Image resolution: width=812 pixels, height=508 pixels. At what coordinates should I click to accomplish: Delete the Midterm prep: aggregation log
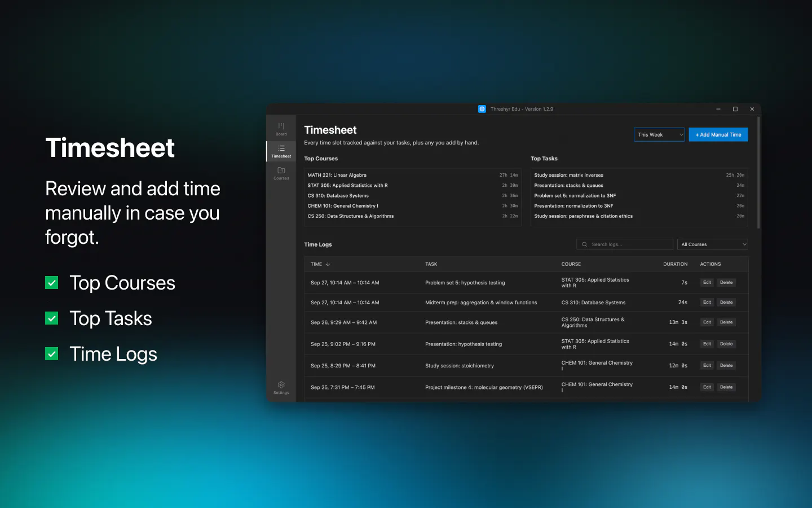726,303
